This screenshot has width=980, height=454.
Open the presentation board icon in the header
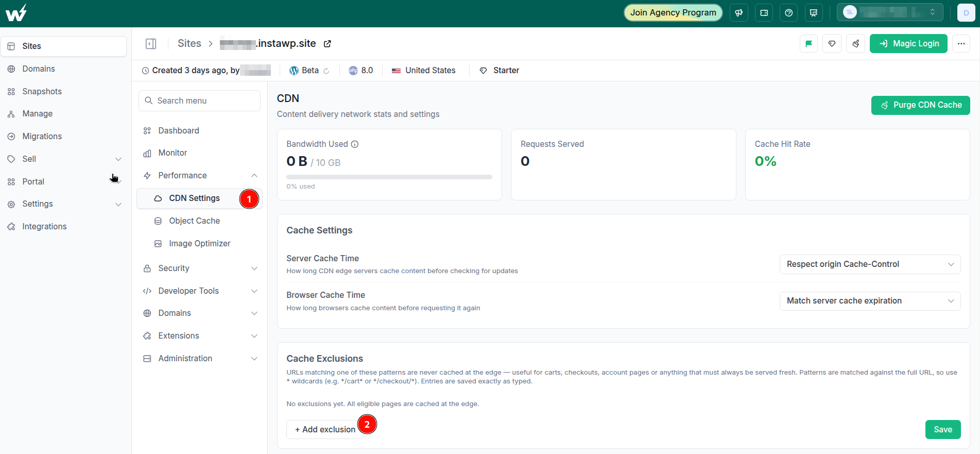click(813, 13)
